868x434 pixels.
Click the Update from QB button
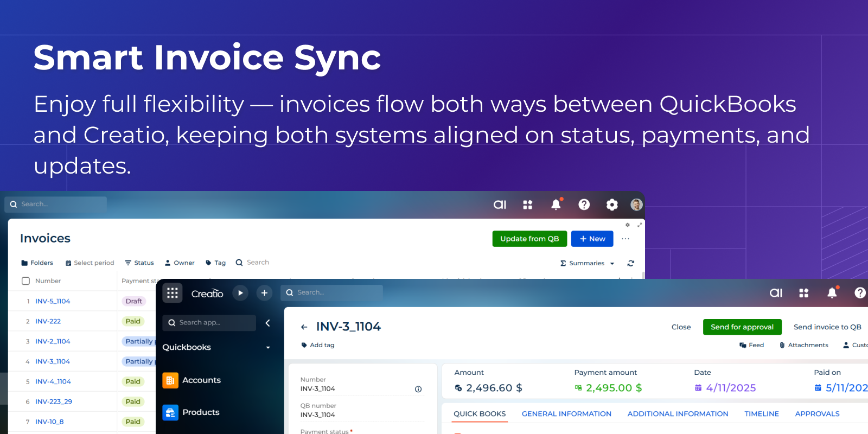click(x=529, y=239)
